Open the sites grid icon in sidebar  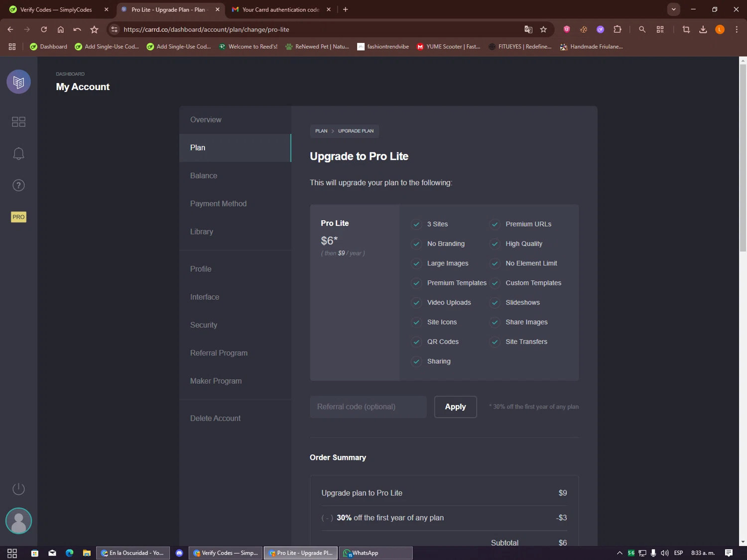(18, 122)
